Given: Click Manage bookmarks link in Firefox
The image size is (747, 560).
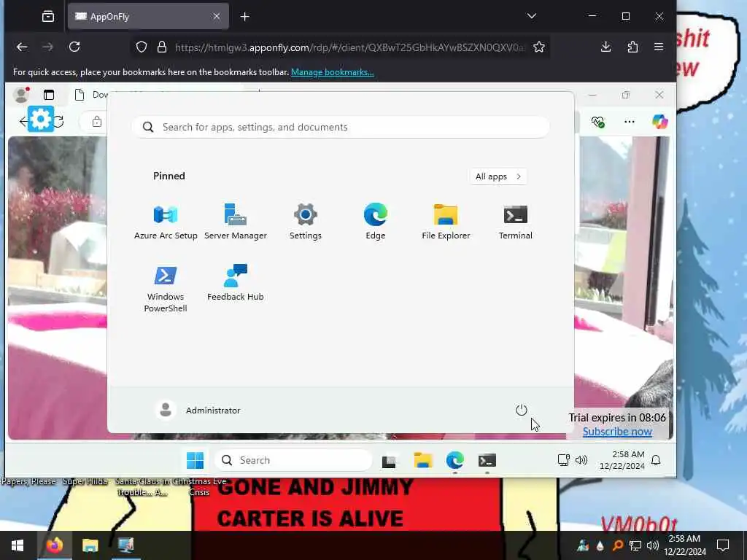Looking at the screenshot, I should tap(333, 72).
